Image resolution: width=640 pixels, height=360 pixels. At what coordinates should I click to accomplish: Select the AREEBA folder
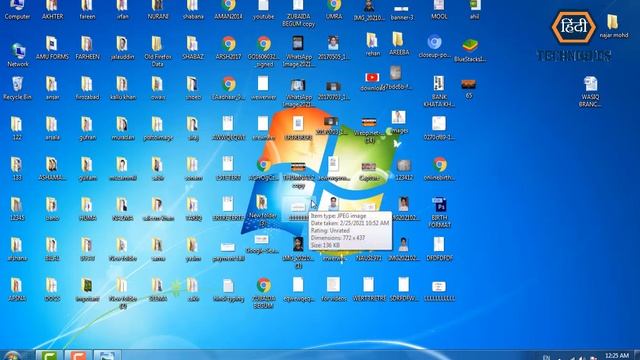coord(399,43)
